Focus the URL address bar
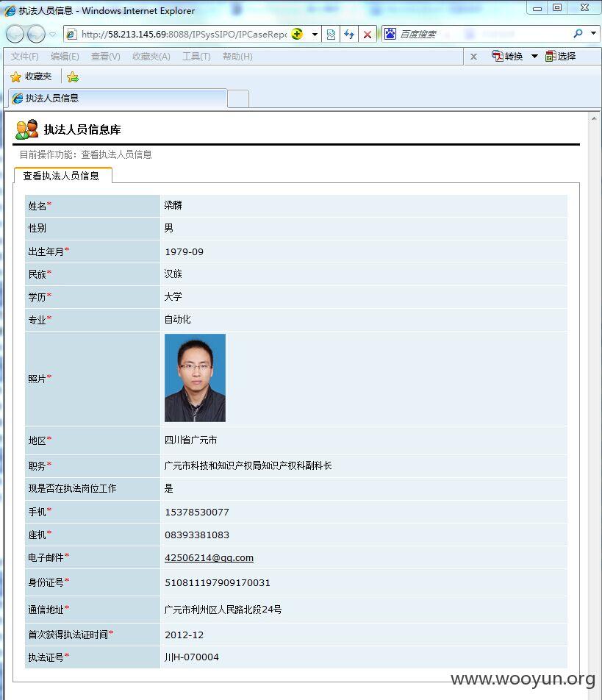 click(183, 34)
